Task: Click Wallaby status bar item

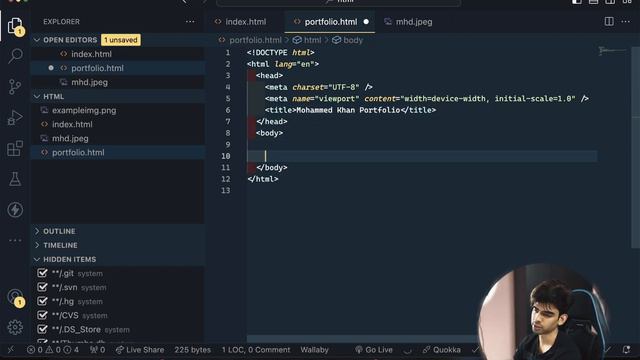Action: pyautogui.click(x=314, y=350)
